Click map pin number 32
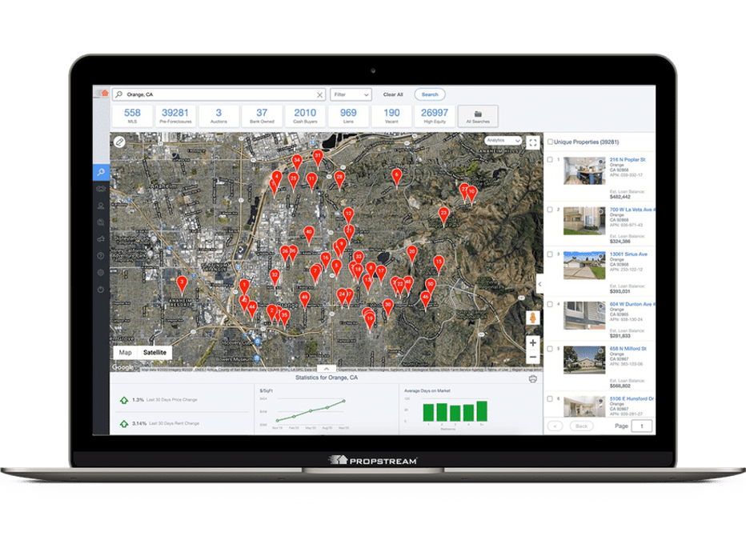Image resolution: width=746 pixels, height=560 pixels. pyautogui.click(x=275, y=276)
